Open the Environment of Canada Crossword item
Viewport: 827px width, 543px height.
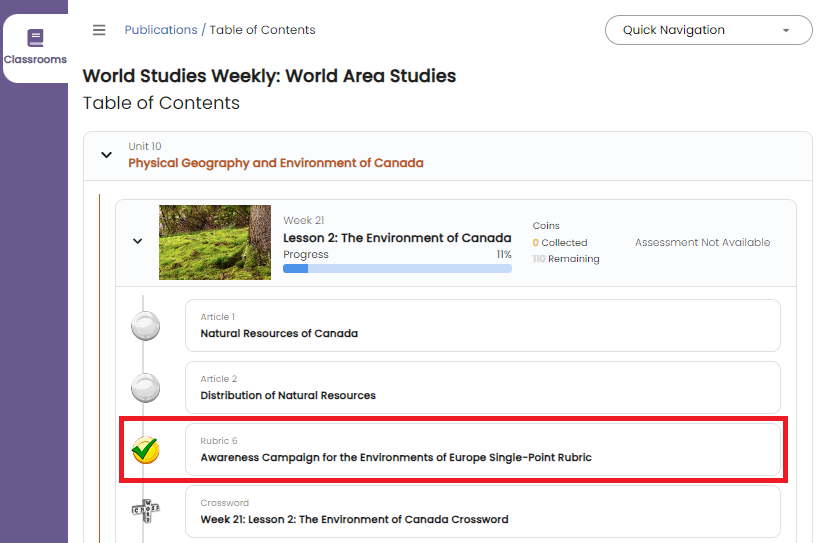[483, 511]
